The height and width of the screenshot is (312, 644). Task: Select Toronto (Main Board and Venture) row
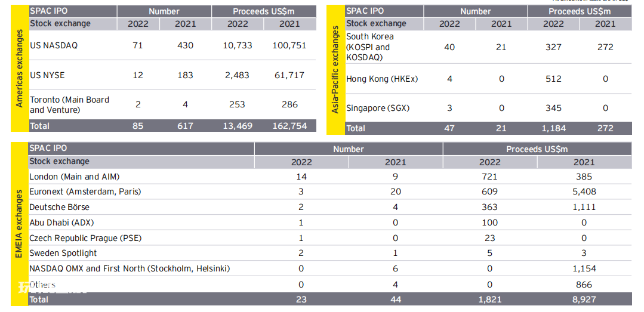point(172,104)
